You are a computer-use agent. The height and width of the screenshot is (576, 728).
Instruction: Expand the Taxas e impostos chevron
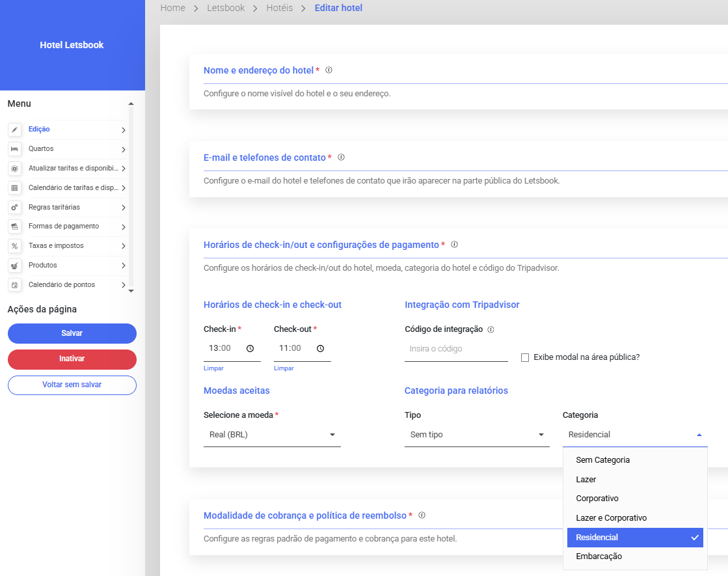pyautogui.click(x=124, y=246)
